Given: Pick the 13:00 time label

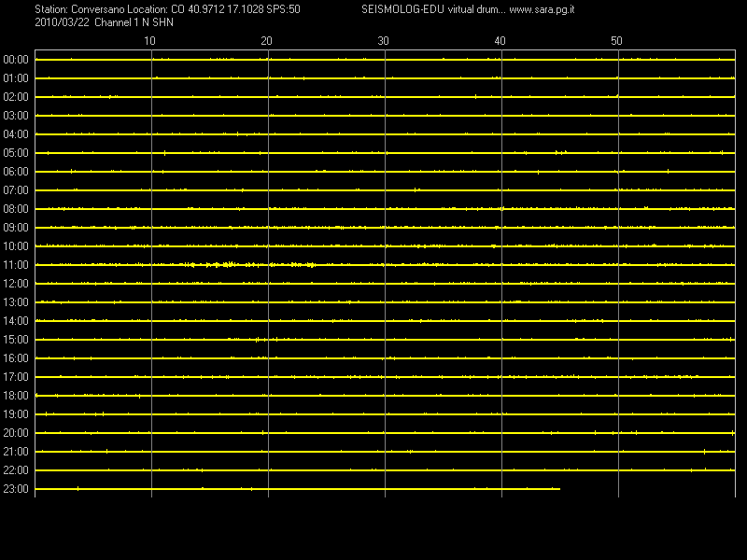Looking at the screenshot, I should pyautogui.click(x=16, y=302).
